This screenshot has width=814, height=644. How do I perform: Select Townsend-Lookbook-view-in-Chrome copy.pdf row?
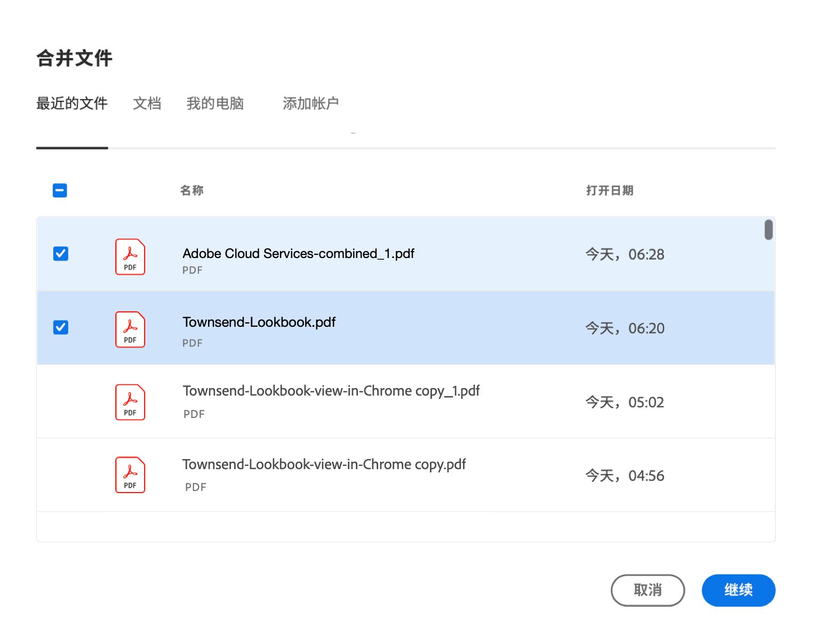pyautogui.click(x=405, y=475)
